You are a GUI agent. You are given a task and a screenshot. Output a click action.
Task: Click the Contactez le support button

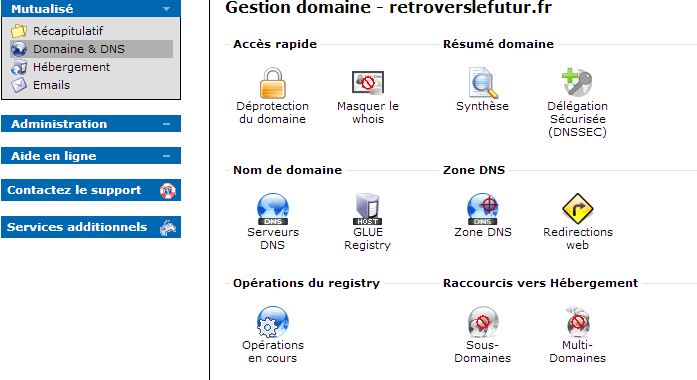[x=91, y=190]
